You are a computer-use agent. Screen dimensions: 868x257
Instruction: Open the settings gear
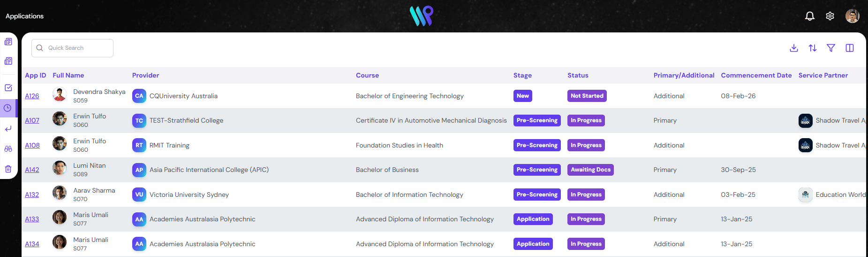[x=830, y=16]
